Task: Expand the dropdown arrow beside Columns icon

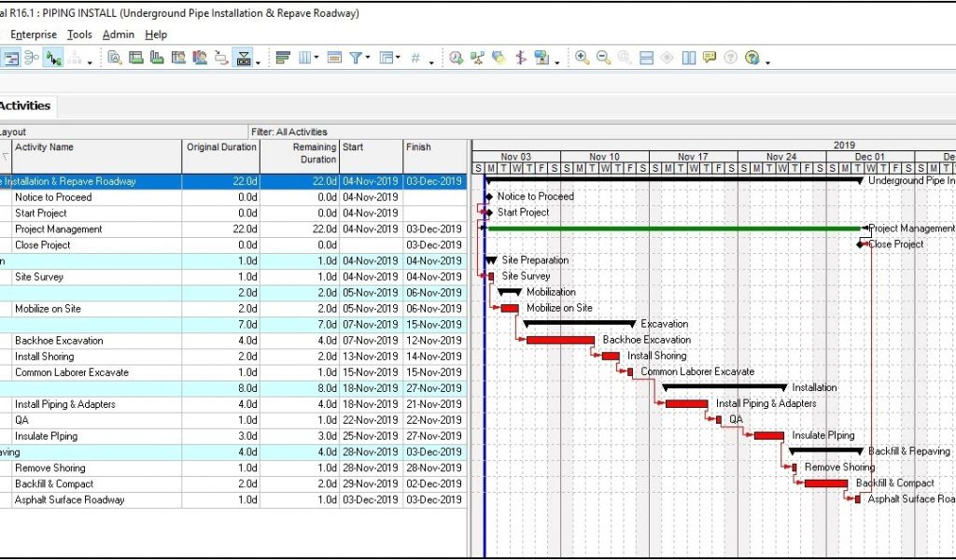Action: tap(317, 58)
